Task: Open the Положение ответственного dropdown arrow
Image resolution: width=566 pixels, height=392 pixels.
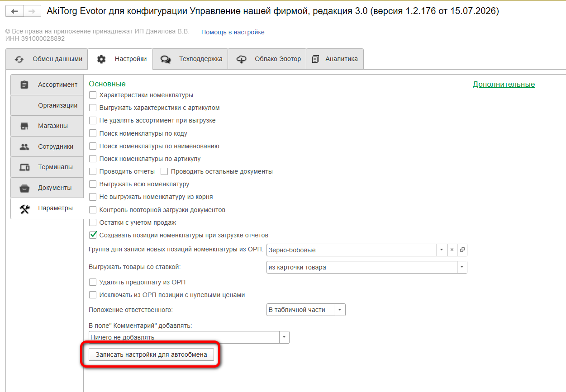Action: point(340,310)
